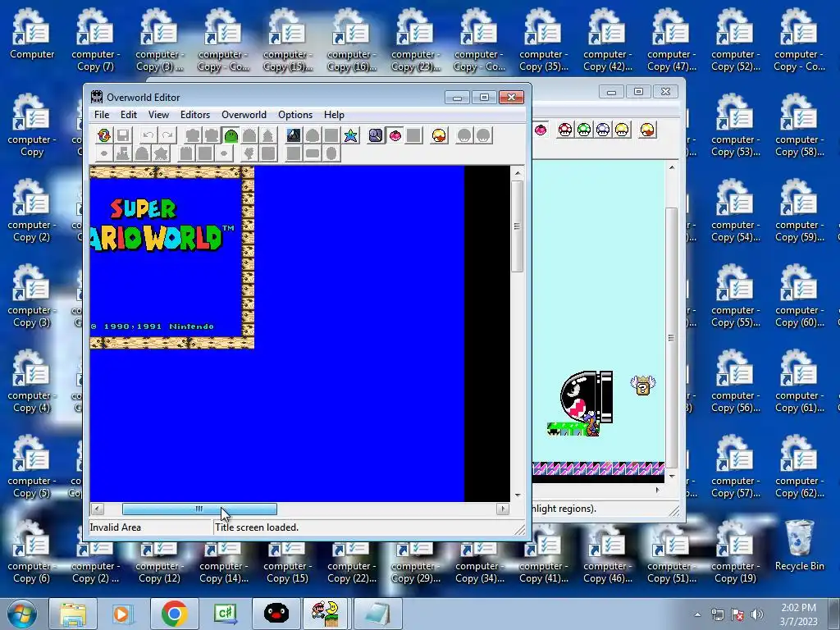Click the pink berry icon in Overworld Editor

(x=395, y=135)
